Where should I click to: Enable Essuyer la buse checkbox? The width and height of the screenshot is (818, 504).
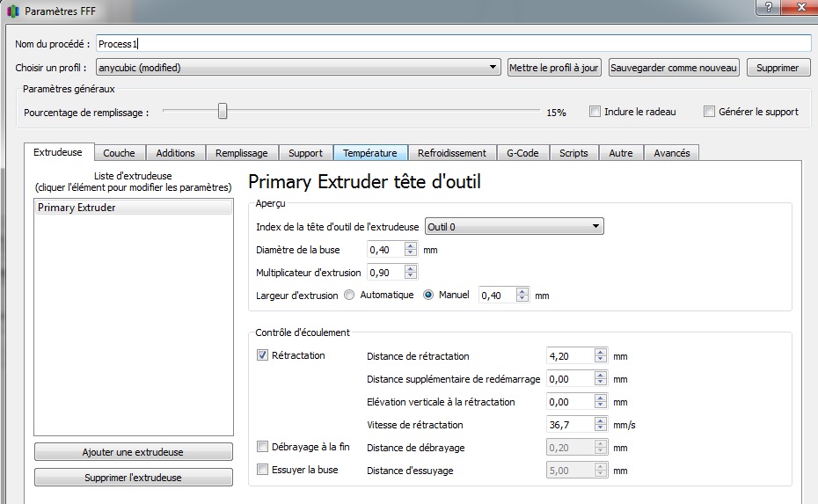(262, 470)
